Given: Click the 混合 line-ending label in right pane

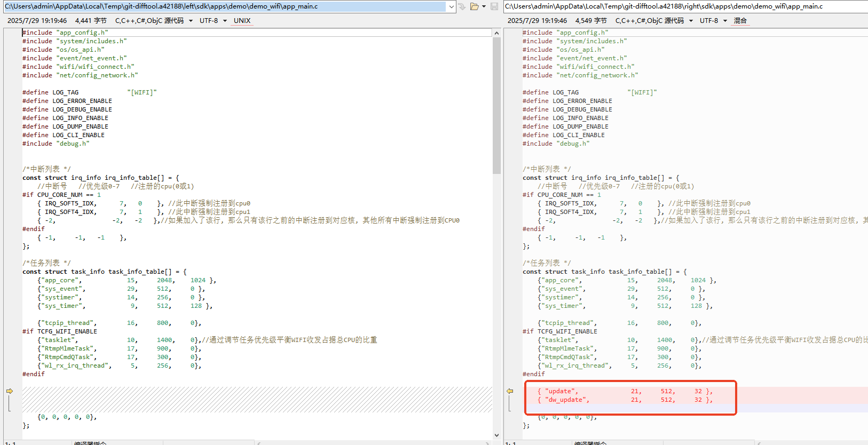Looking at the screenshot, I should 740,21.
